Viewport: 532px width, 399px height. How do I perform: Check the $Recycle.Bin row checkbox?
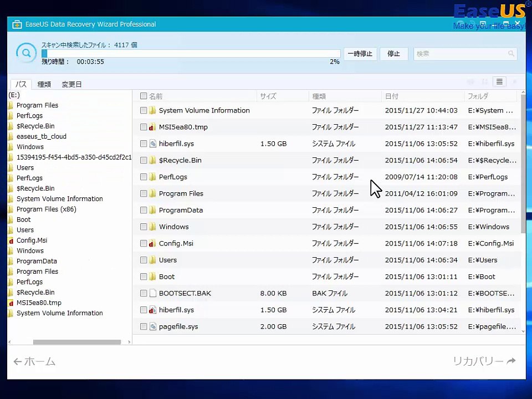point(144,160)
